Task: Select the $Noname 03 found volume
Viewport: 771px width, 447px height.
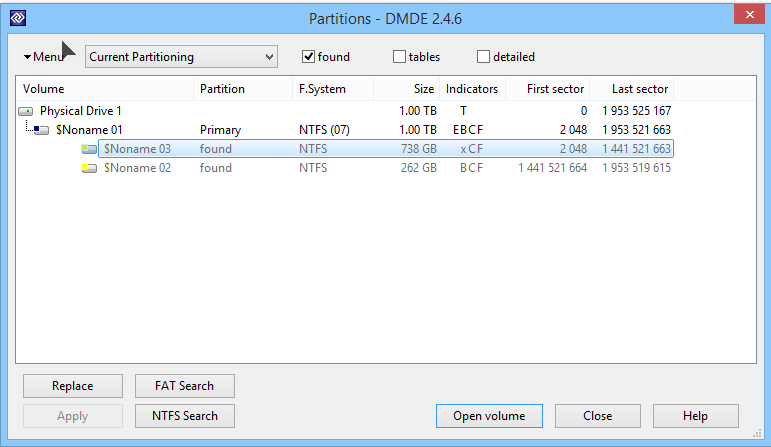Action: tap(386, 149)
